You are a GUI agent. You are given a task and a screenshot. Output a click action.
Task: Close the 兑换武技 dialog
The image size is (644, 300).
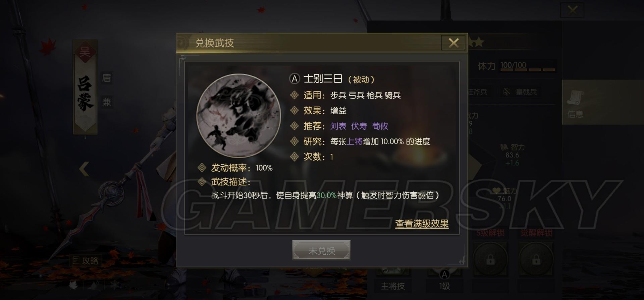[x=453, y=43]
